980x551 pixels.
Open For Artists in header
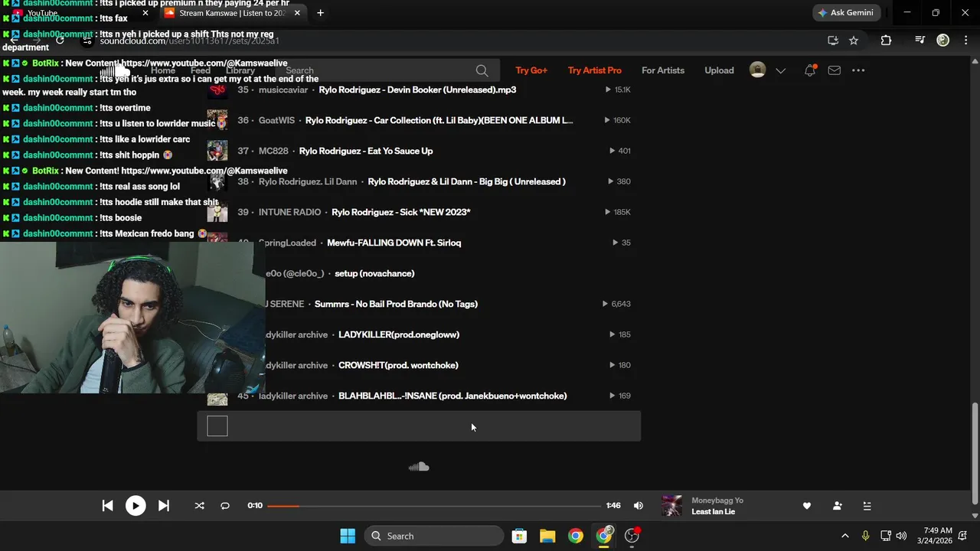click(663, 70)
